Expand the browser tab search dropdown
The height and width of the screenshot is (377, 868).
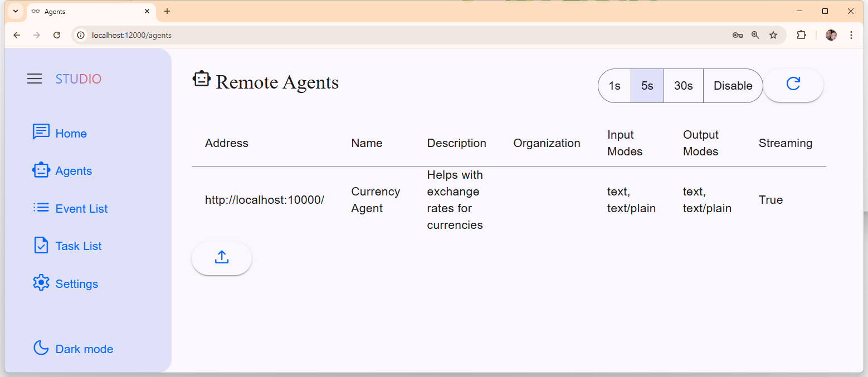16,11
